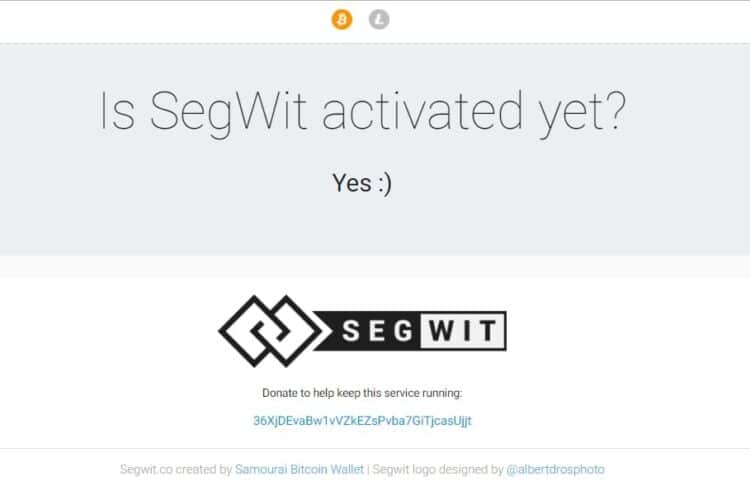The height and width of the screenshot is (495, 750).
Task: Switch to the orange Bitcoin icon
Action: pyautogui.click(x=342, y=19)
